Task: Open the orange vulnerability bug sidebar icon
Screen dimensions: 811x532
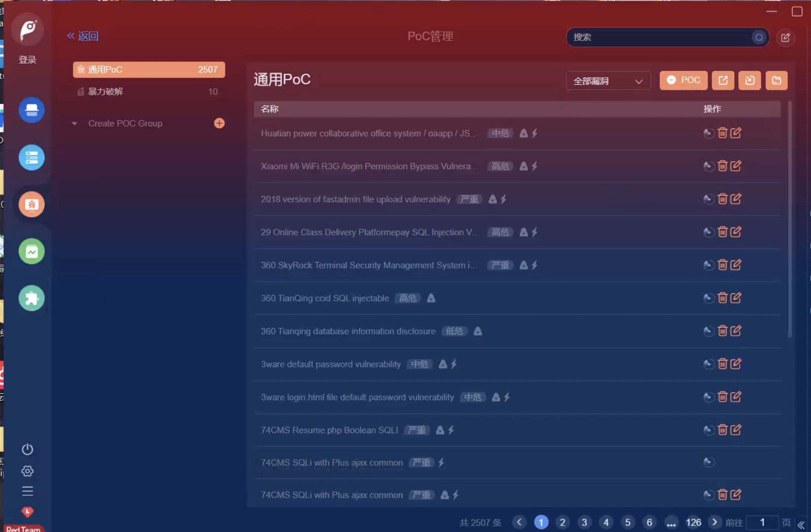Action: (x=31, y=204)
